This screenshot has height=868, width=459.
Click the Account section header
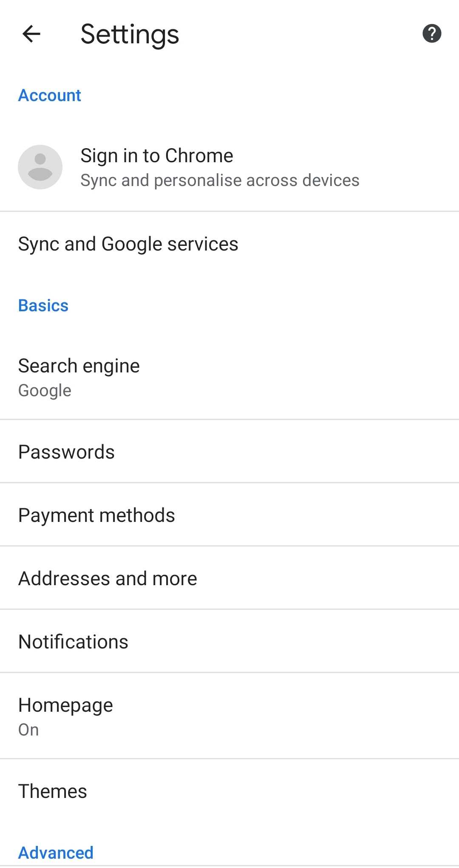tap(49, 96)
